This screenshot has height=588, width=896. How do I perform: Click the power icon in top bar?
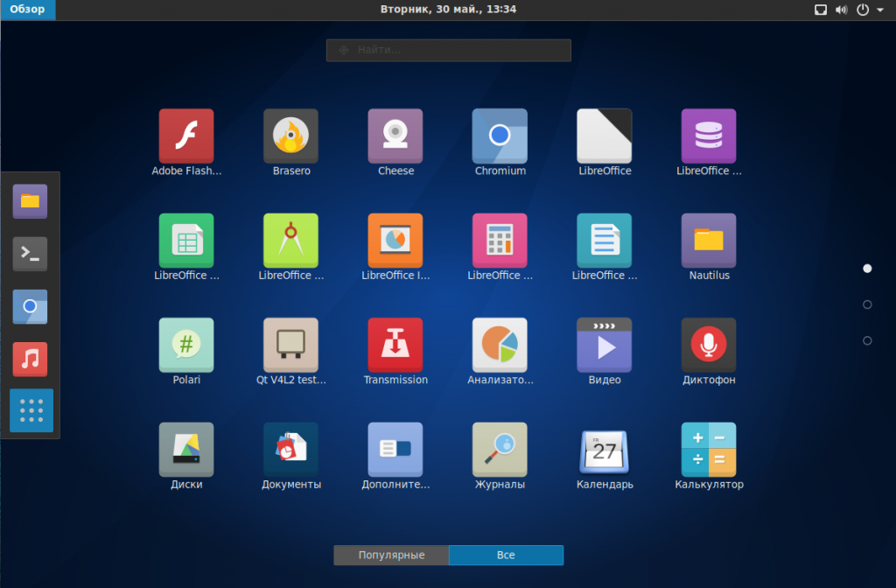[x=862, y=10]
